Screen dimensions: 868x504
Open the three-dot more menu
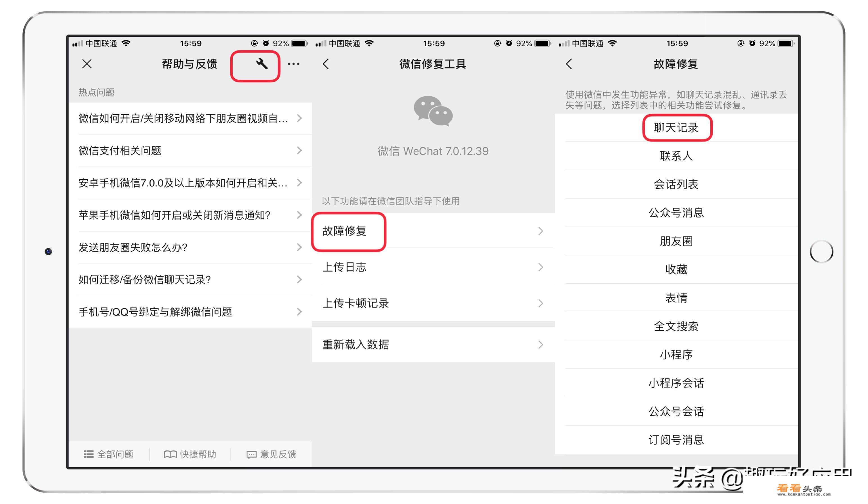(x=293, y=64)
